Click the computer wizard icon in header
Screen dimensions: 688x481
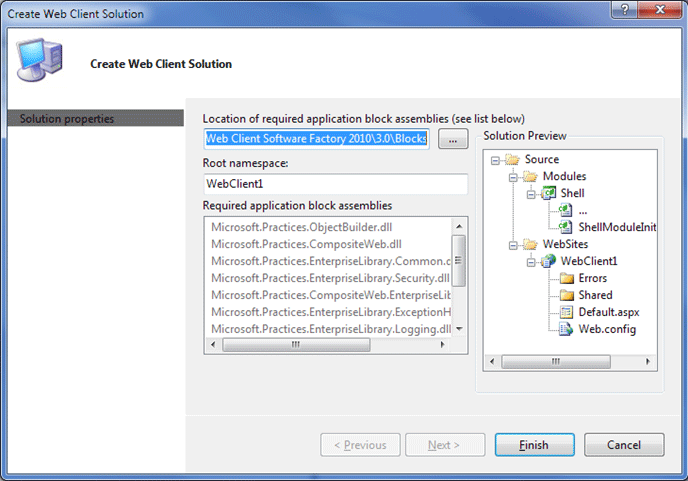pyautogui.click(x=39, y=59)
